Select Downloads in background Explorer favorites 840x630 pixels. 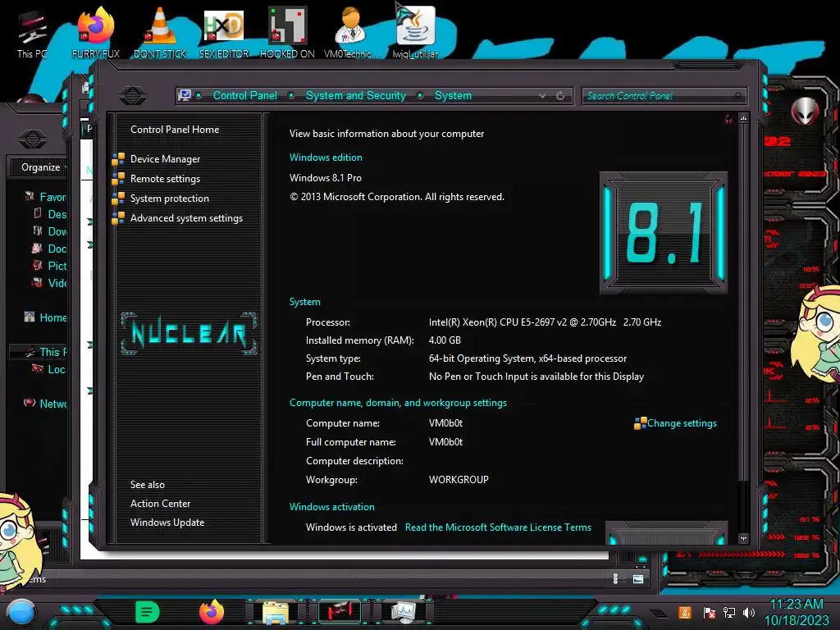click(x=57, y=231)
